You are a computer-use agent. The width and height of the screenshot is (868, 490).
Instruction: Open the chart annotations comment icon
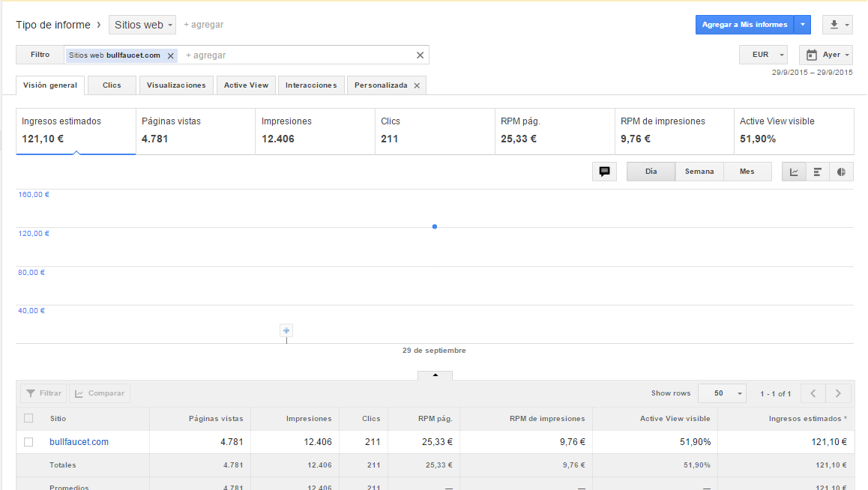click(604, 172)
